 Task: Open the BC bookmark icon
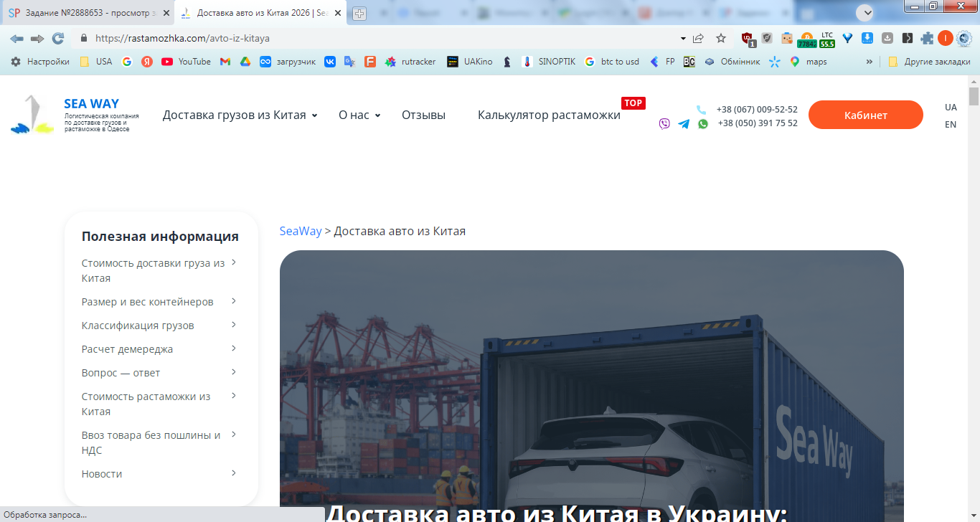coord(689,62)
